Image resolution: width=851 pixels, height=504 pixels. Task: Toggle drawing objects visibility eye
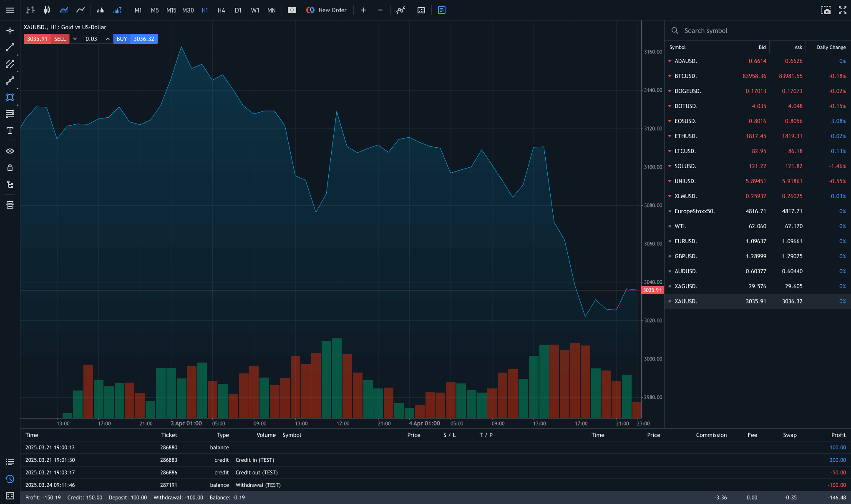pyautogui.click(x=10, y=151)
